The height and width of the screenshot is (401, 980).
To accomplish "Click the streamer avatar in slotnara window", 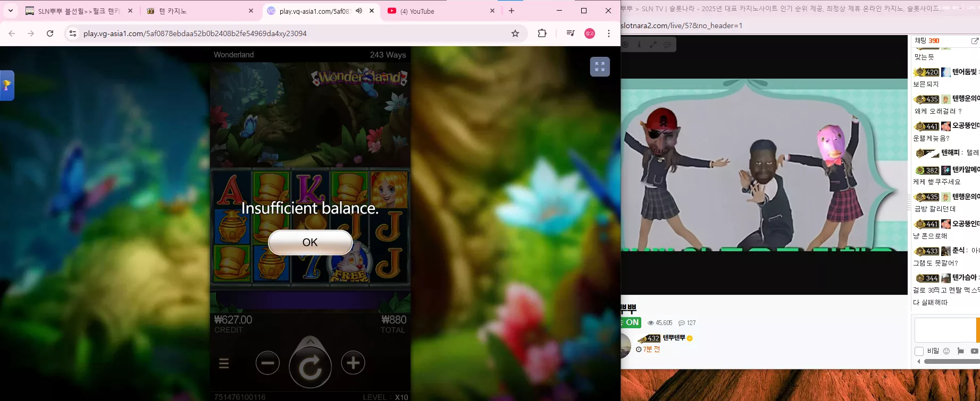I will pyautogui.click(x=626, y=346).
